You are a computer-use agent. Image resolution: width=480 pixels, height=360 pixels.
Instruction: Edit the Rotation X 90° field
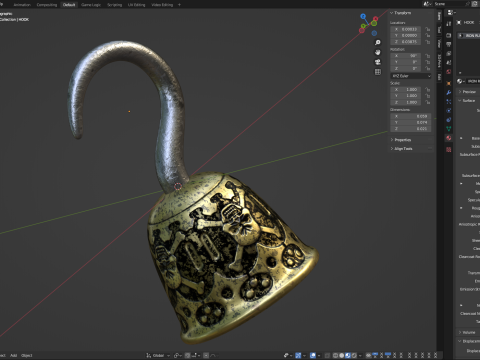tap(406, 56)
